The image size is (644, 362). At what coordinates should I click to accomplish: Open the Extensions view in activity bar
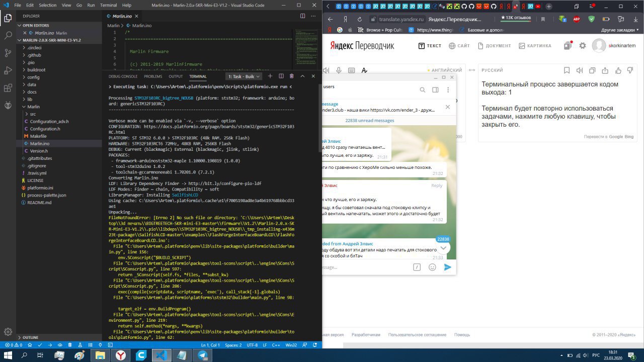click(x=8, y=88)
